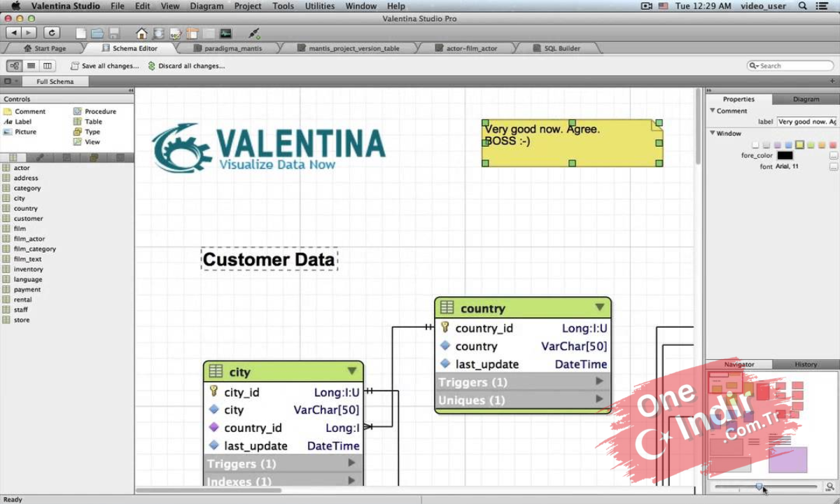
Task: Select the Picture control
Action: [x=20, y=132]
